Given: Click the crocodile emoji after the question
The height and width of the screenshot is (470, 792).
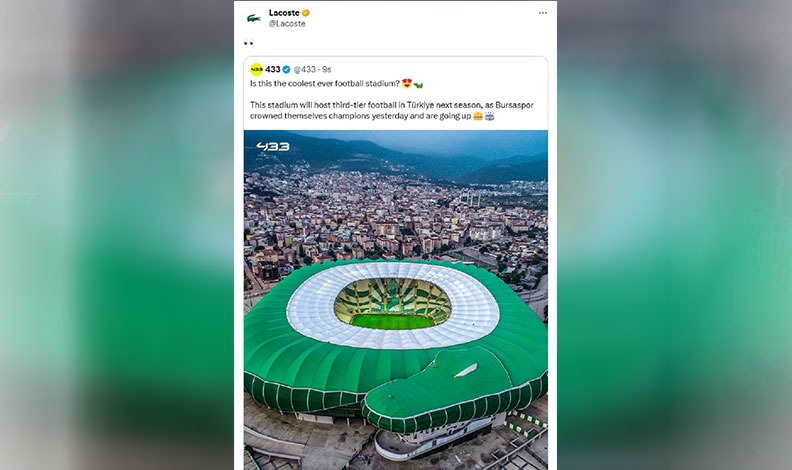Looking at the screenshot, I should [417, 84].
